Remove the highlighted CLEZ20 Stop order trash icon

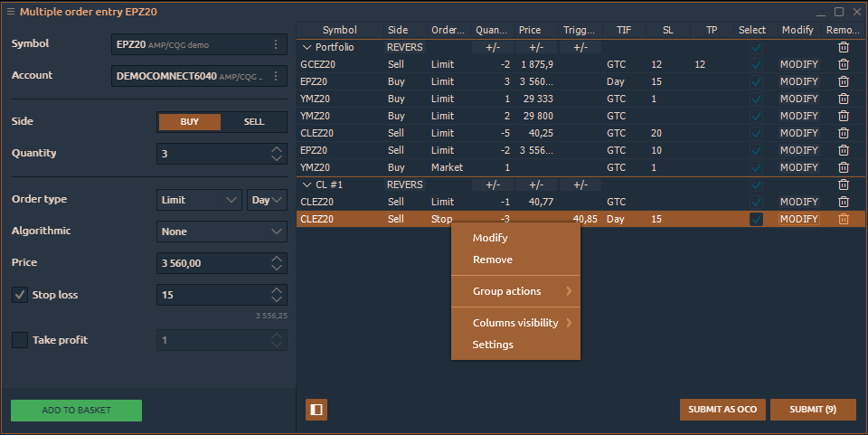(x=843, y=219)
